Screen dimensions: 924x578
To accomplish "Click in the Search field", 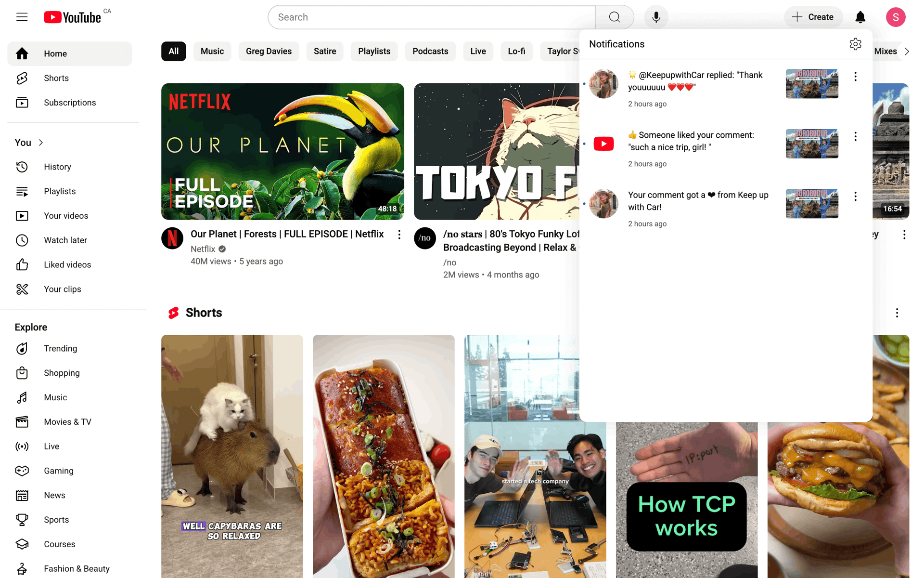I will click(x=432, y=17).
